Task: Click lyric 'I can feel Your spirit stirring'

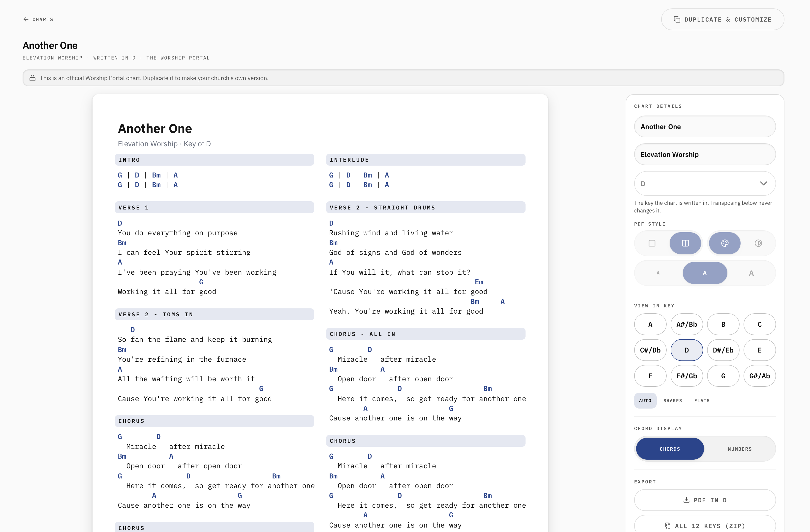Action: click(x=184, y=252)
